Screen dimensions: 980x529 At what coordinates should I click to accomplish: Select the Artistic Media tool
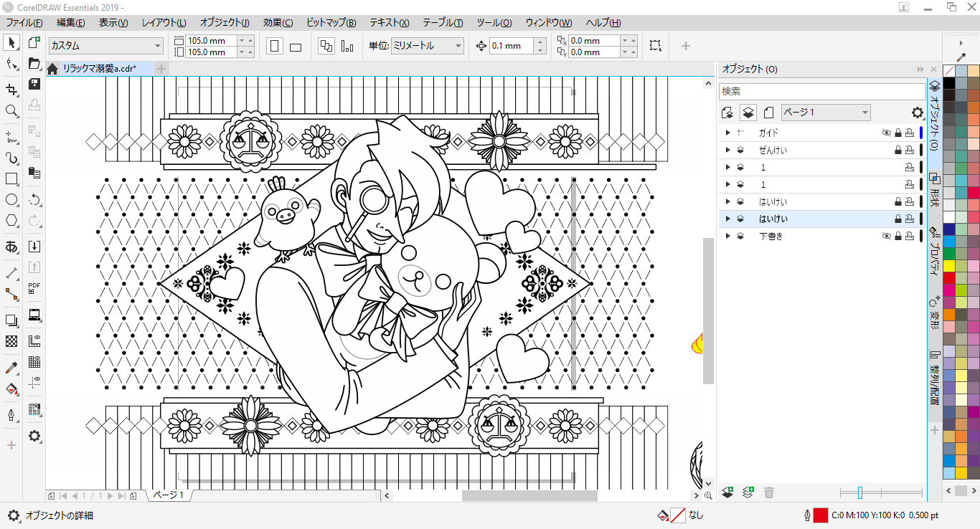click(11, 157)
